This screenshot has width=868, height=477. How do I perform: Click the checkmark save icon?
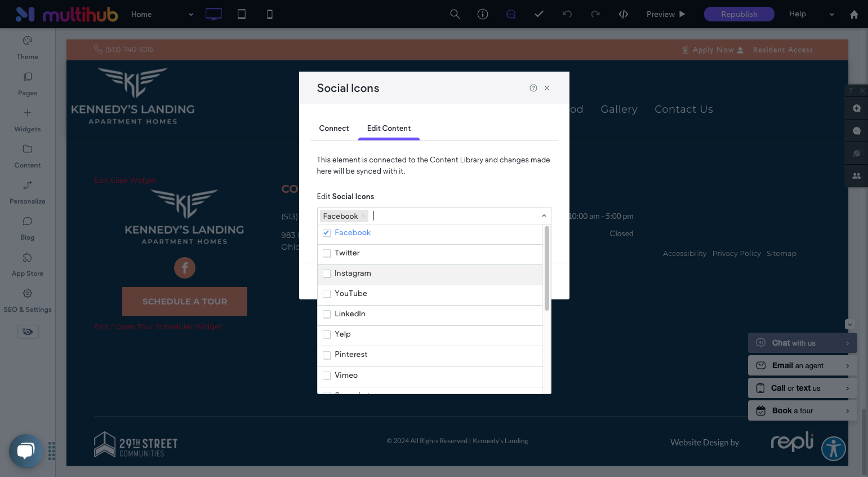[539, 14]
